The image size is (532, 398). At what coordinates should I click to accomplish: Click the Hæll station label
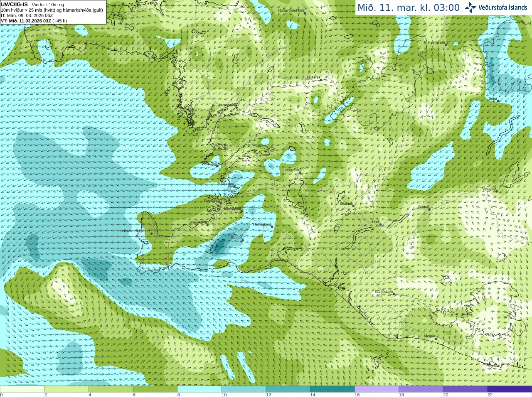376,222
